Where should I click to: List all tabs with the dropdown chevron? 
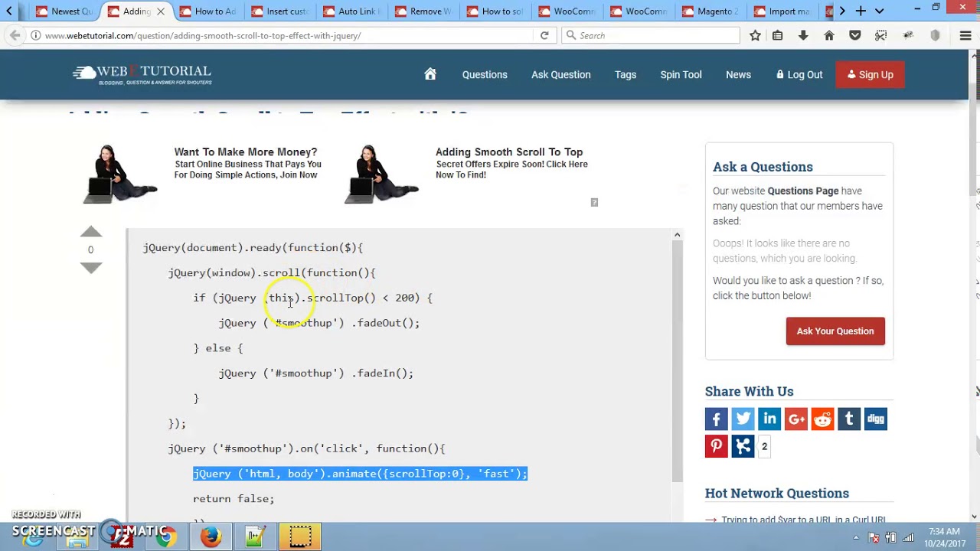[x=879, y=11]
